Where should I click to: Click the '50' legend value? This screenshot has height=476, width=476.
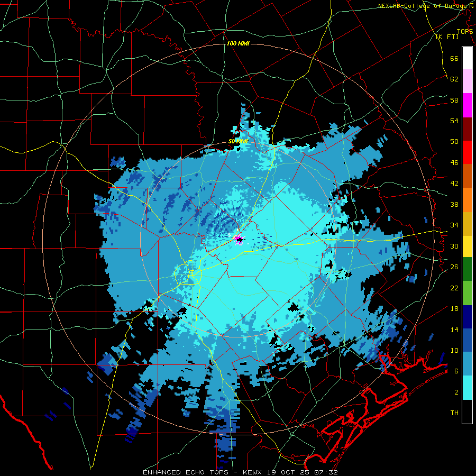[x=454, y=142]
